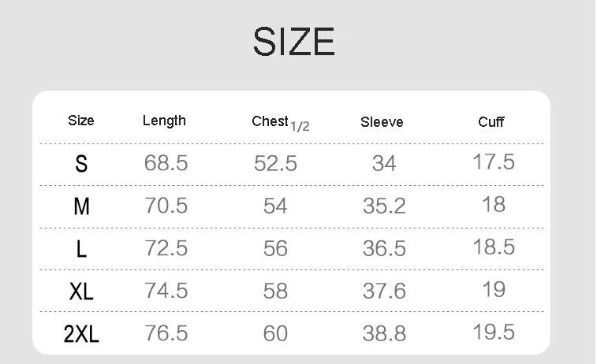Click the 56 chest value

point(275,248)
